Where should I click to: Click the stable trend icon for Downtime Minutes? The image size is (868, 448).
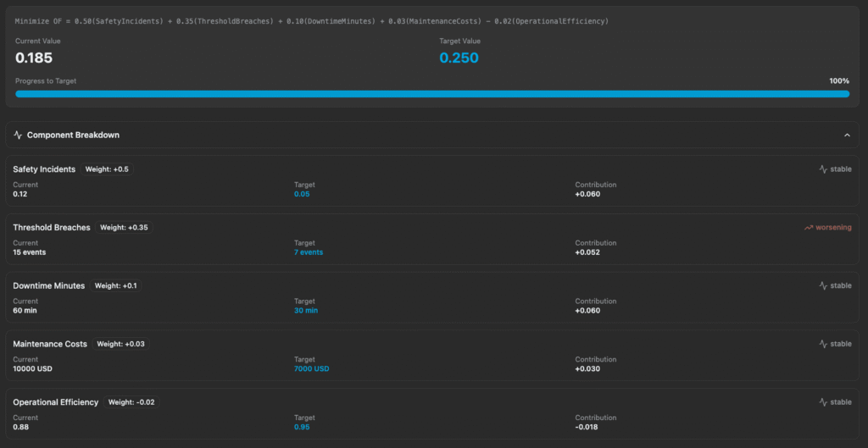(822, 286)
